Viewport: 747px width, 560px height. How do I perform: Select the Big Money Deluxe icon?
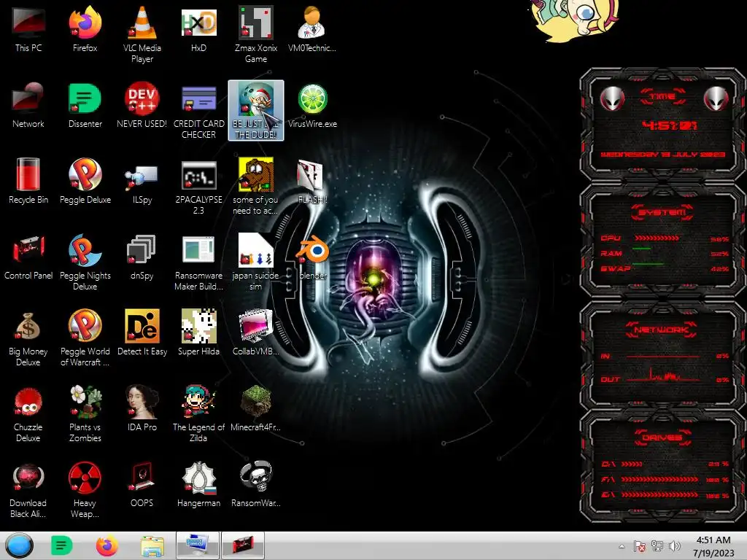point(28,338)
